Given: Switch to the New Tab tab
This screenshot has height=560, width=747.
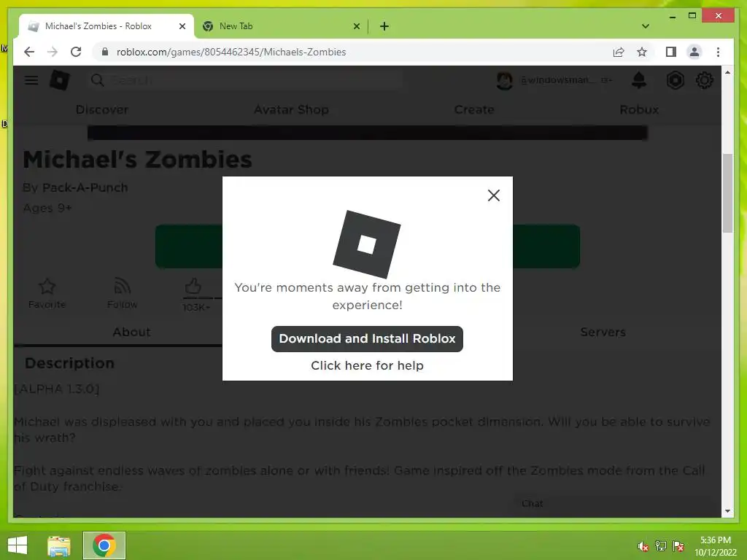Looking at the screenshot, I should [281, 26].
